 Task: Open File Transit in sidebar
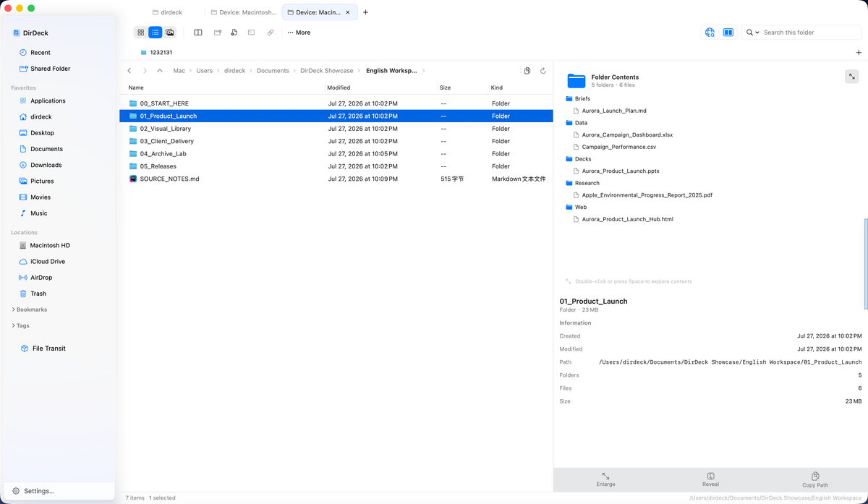(48, 349)
